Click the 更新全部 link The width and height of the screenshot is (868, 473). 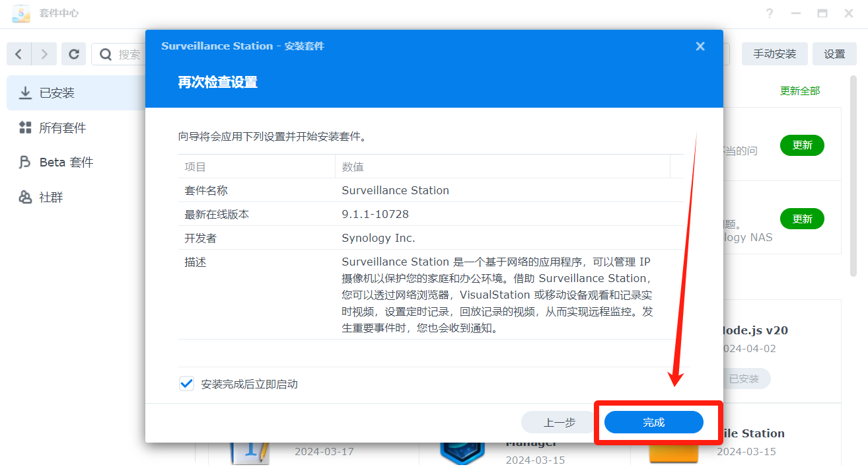[800, 91]
